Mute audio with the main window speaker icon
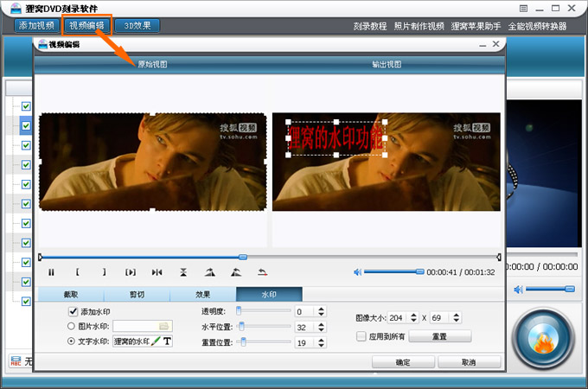 point(518,290)
